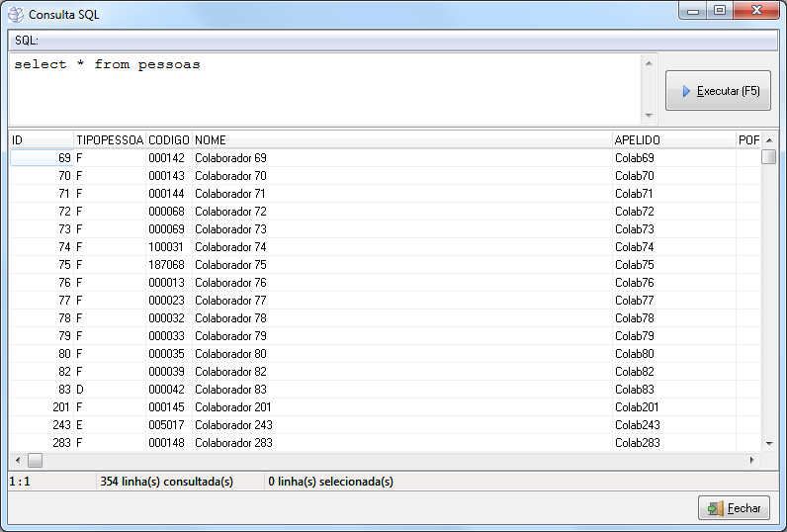Click the NOME column header
This screenshot has height=532, width=787.
click(x=400, y=140)
